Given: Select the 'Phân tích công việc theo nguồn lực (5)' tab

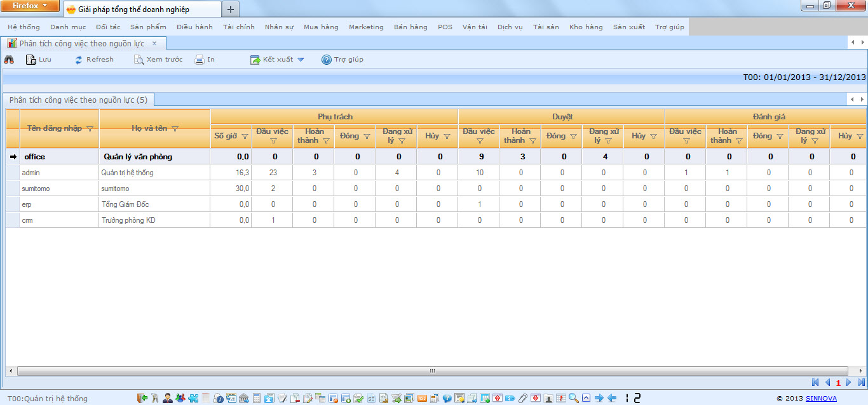Looking at the screenshot, I should 78,100.
